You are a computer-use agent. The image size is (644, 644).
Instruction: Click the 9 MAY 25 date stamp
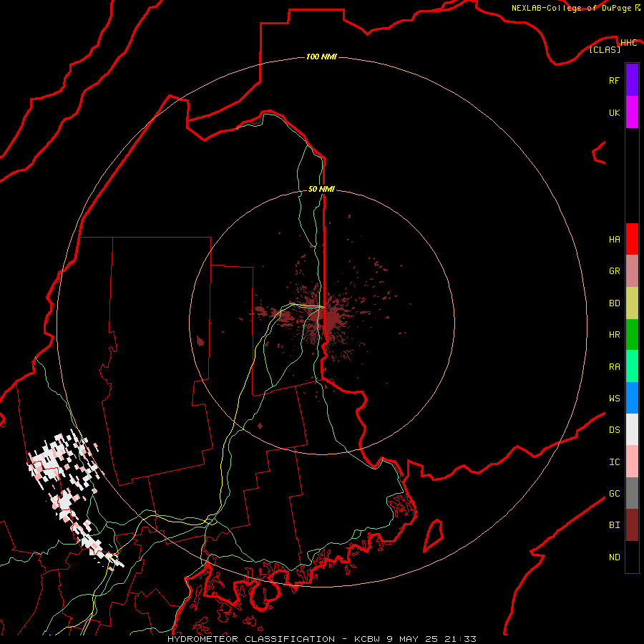click(413, 639)
